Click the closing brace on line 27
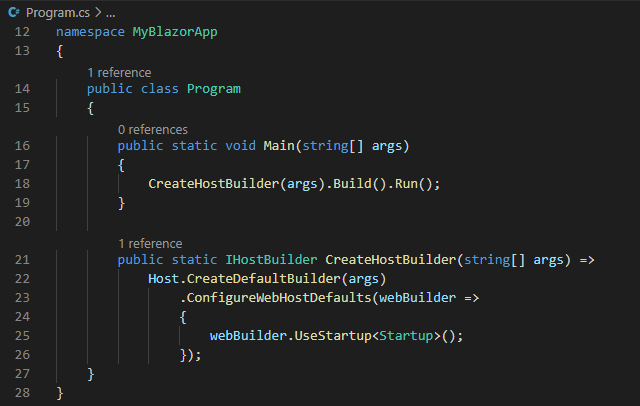Image resolution: width=640 pixels, height=406 pixels. click(91, 374)
